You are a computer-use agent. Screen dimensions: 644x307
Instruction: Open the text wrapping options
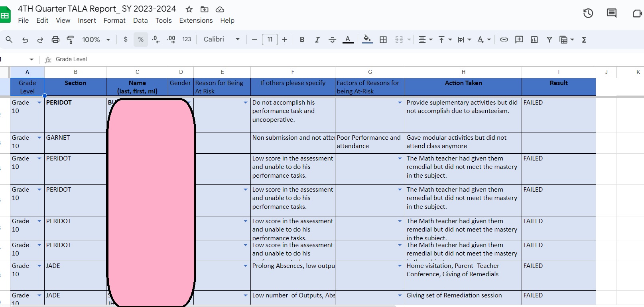click(464, 40)
